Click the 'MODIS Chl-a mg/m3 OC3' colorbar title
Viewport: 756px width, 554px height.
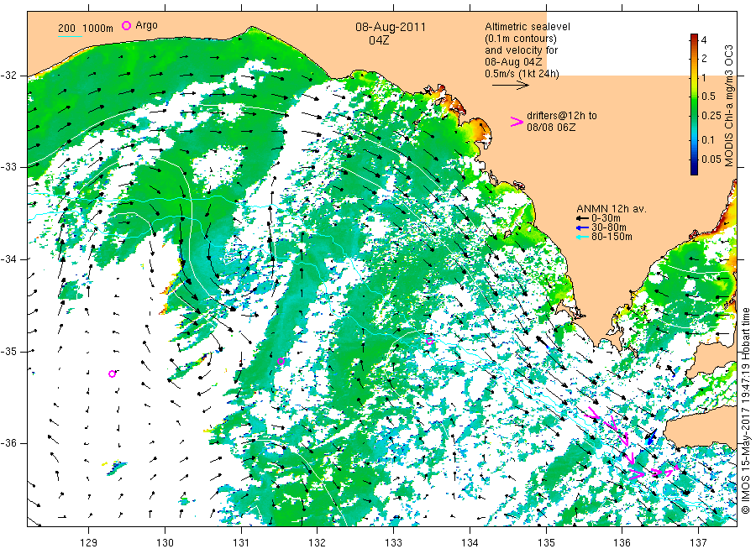pyautogui.click(x=729, y=106)
